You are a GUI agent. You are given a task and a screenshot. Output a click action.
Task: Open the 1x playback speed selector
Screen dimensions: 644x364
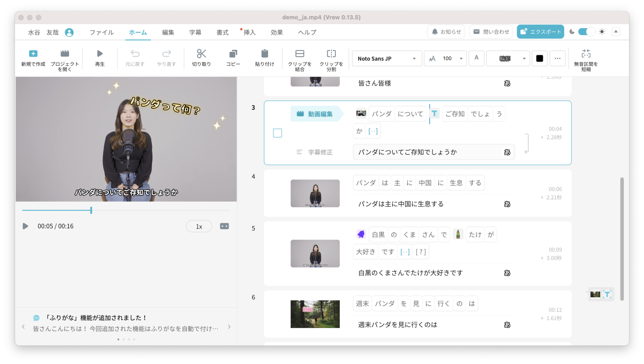coord(199,226)
